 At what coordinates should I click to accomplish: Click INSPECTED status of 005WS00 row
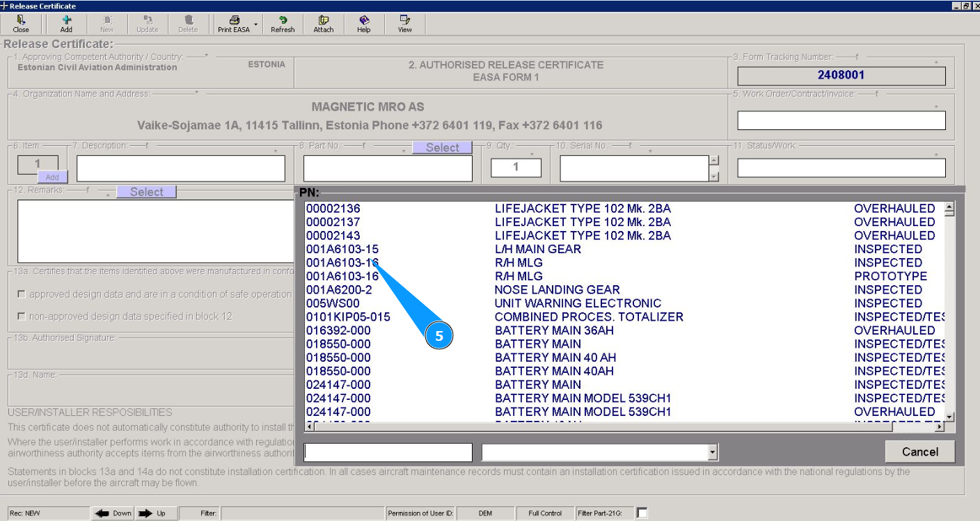tap(888, 303)
